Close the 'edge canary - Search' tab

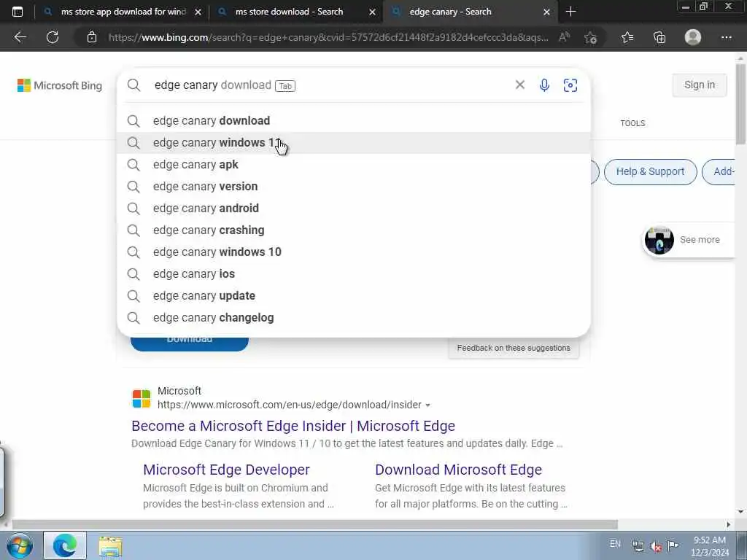click(547, 12)
